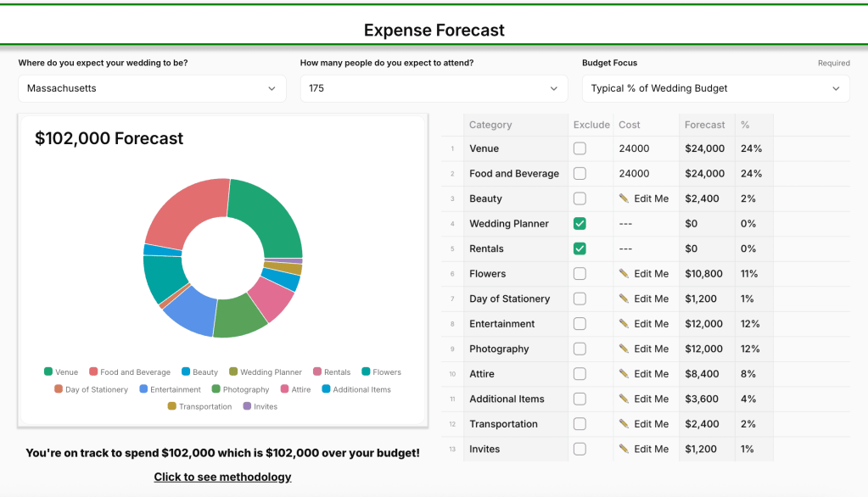Click the pencil icon for Additional Items
This screenshot has width=868, height=497.
click(624, 399)
